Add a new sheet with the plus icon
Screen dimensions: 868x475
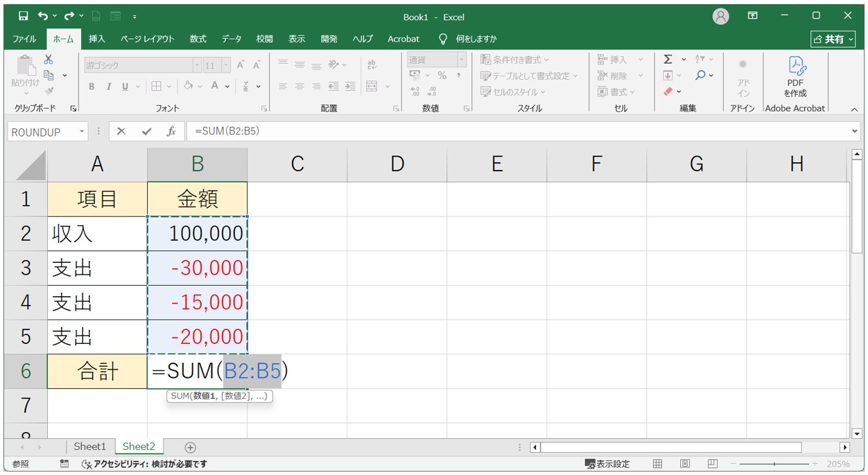click(x=191, y=448)
